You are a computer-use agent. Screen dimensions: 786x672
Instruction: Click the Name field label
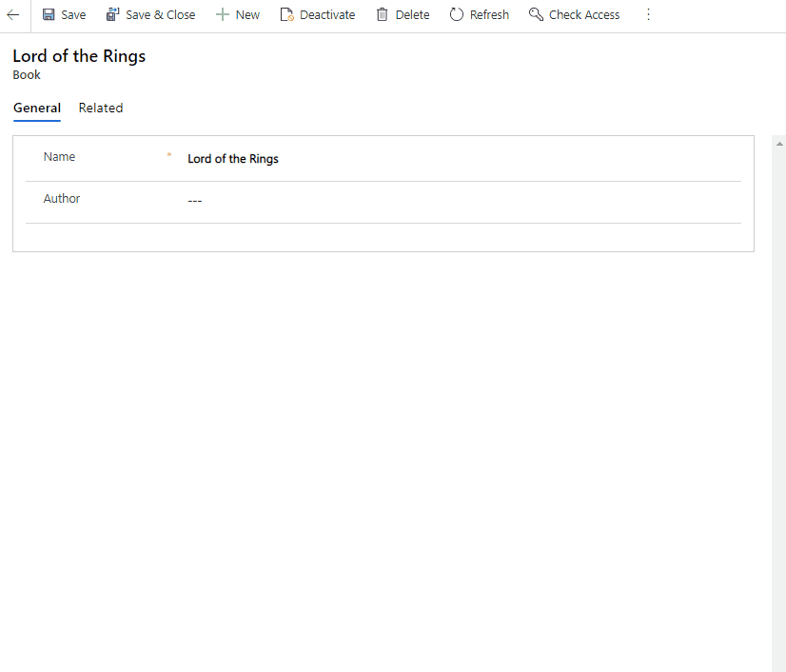point(59,157)
